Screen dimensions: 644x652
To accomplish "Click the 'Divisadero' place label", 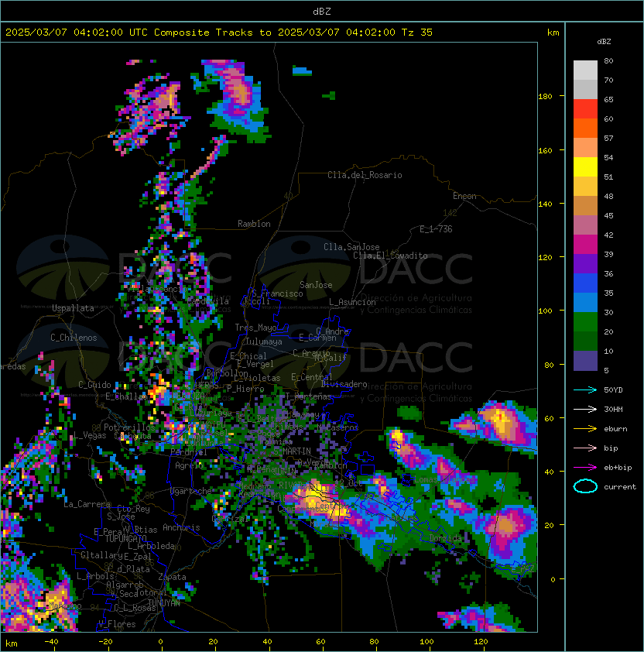I will point(344,384).
